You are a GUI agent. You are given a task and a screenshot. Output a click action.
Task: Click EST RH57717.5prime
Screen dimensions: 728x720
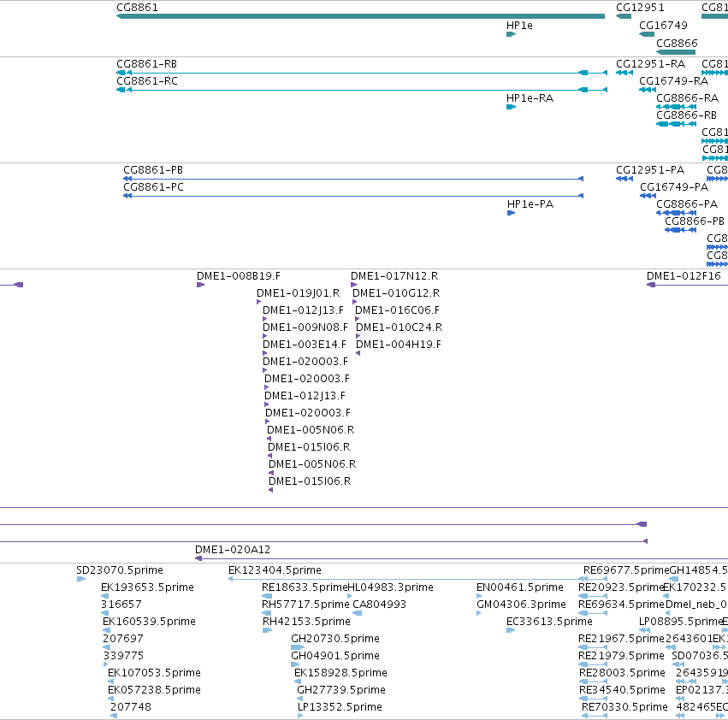[305, 605]
